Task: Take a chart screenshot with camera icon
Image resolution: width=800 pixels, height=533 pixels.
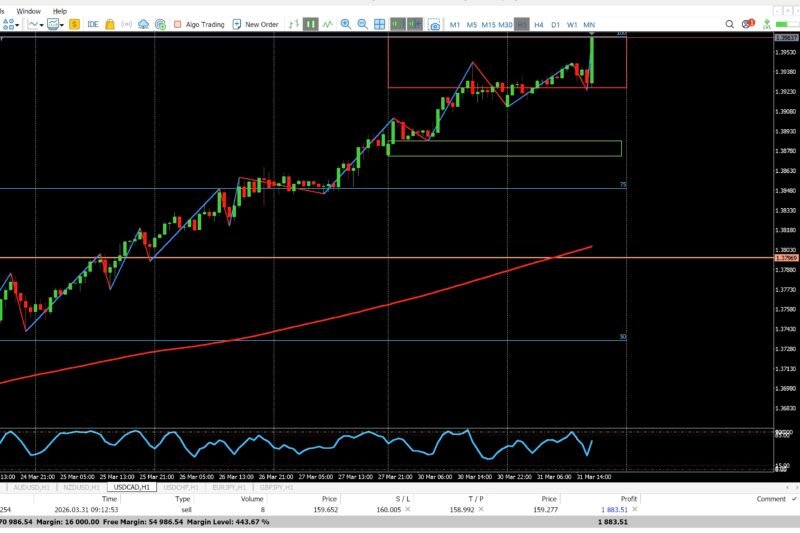Action: click(434, 24)
